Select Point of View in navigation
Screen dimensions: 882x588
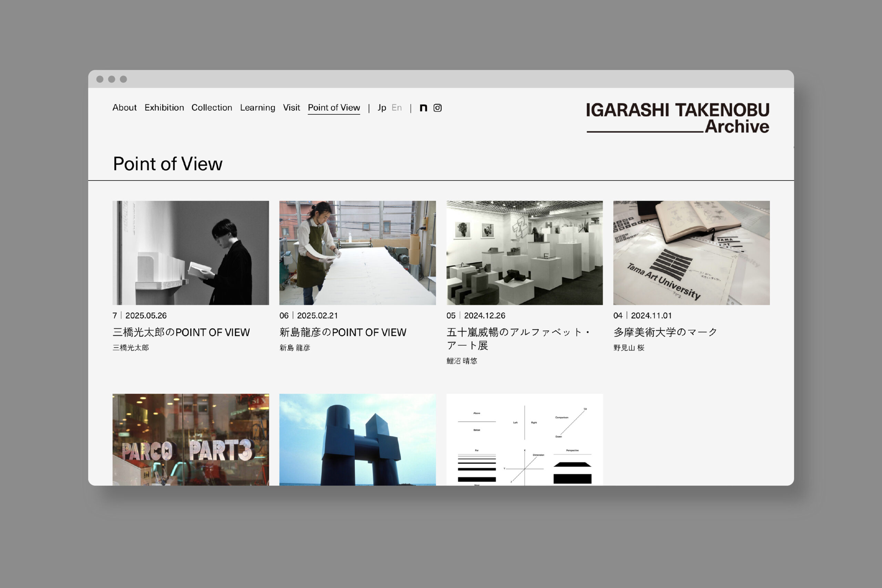click(x=334, y=107)
